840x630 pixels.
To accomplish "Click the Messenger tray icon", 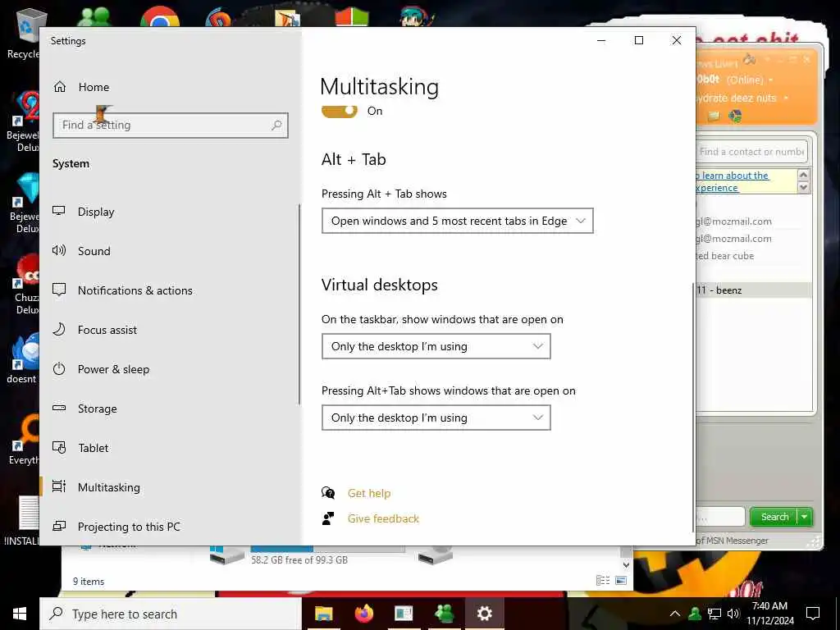I will click(x=695, y=614).
